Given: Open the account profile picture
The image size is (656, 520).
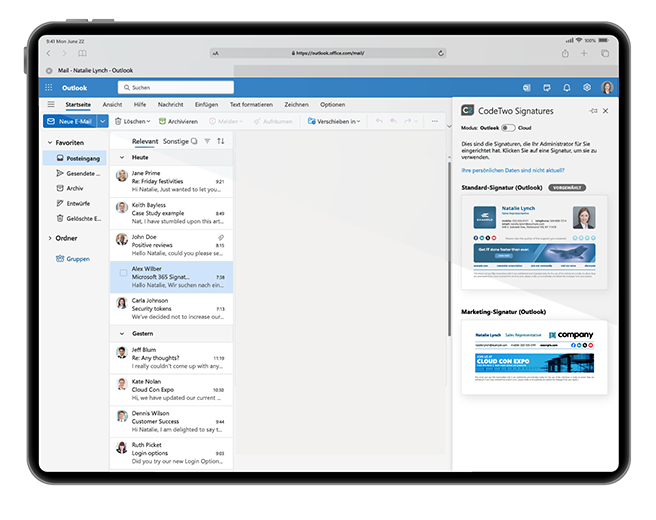Looking at the screenshot, I should pos(607,87).
